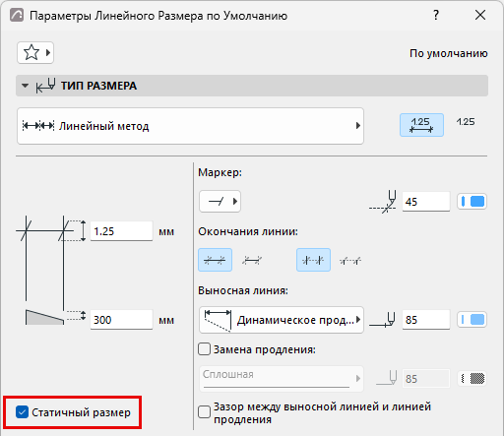Enable Зазор между выносной линией checkbox

(x=204, y=412)
